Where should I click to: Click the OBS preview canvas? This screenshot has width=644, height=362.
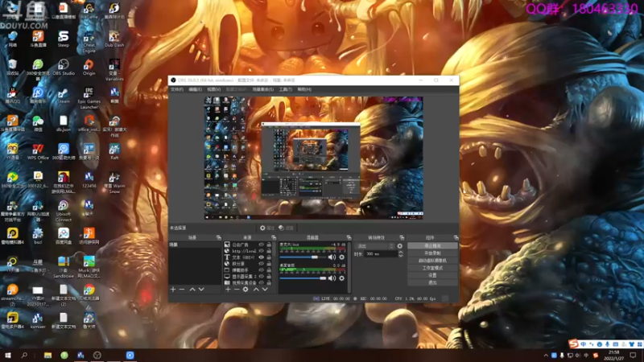[314, 158]
